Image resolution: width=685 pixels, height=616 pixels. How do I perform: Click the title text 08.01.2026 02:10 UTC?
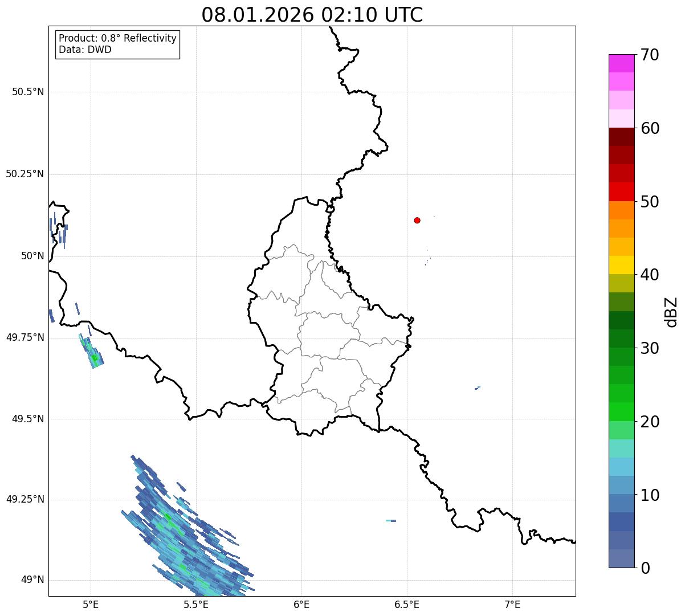pyautogui.click(x=312, y=15)
